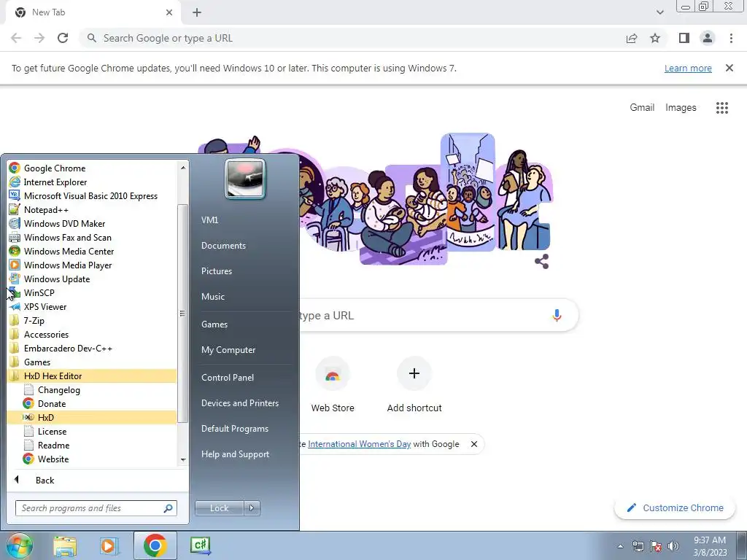The image size is (747, 560).
Task: Open the C# application in taskbar
Action: pos(201,545)
